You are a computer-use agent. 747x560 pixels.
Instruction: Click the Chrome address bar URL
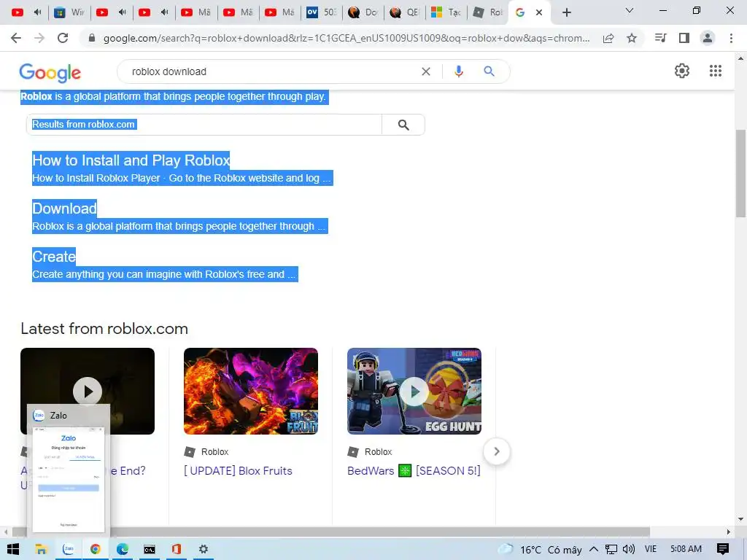[x=347, y=38]
